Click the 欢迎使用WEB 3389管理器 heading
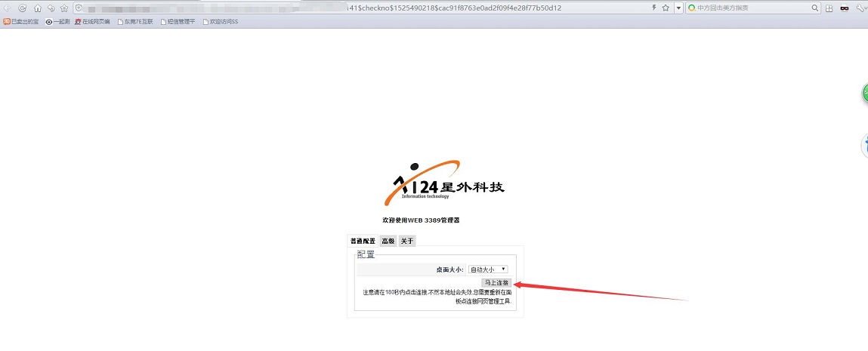Screen dimensions: 868x351 (x=421, y=220)
